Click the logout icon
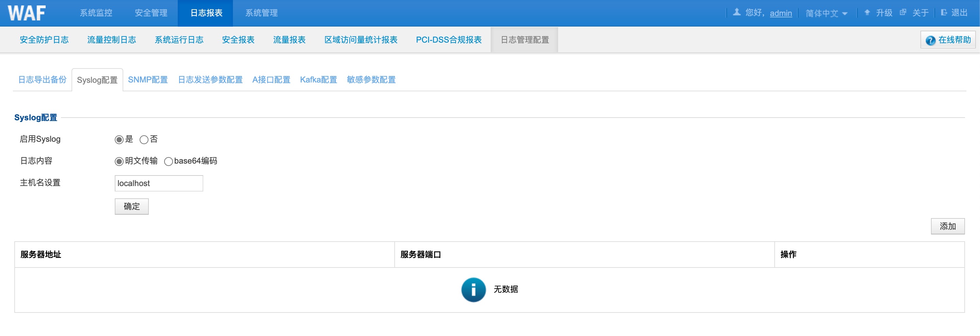 coord(944,12)
